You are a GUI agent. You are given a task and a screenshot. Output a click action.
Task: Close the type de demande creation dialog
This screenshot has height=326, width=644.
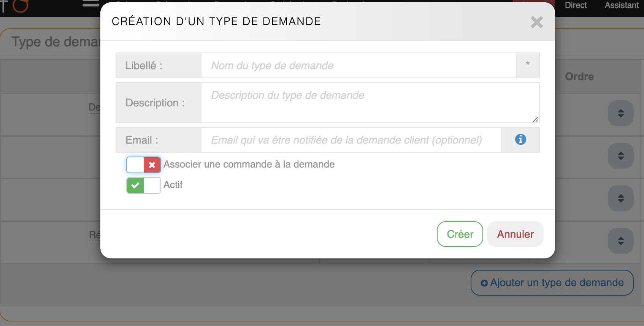click(x=537, y=22)
